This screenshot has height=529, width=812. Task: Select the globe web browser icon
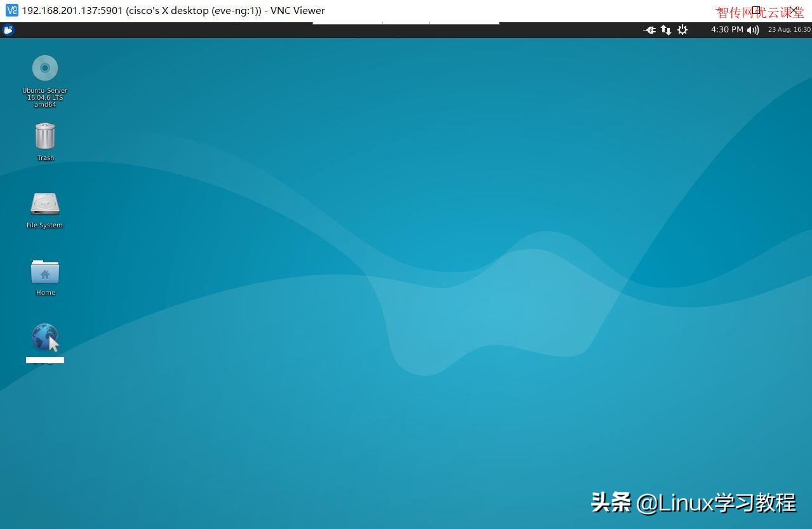[x=44, y=335]
